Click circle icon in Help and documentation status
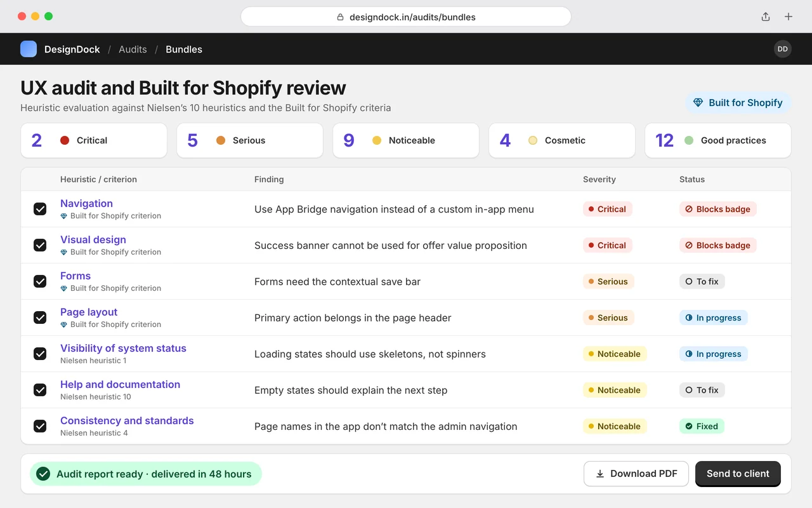Screen dimensions: 812x508 tap(689, 390)
